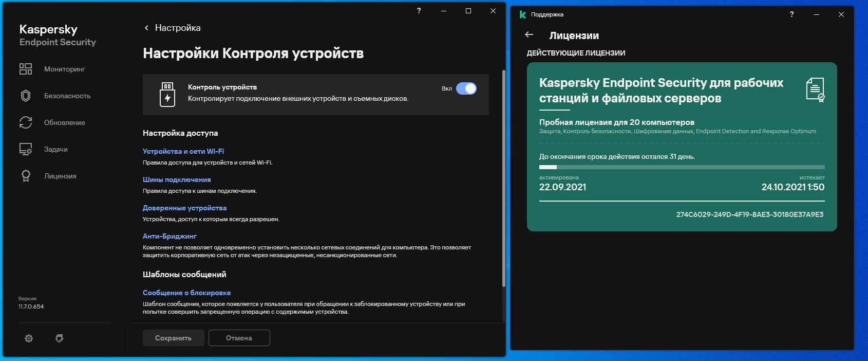Click the license certificate icon in green card
Screen dimensions: 868x361
point(815,90)
